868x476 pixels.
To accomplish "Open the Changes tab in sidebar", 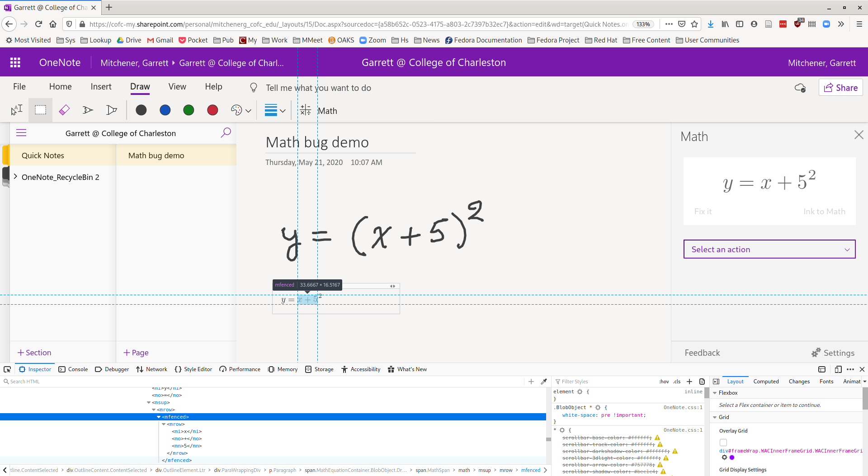I will 799,382.
